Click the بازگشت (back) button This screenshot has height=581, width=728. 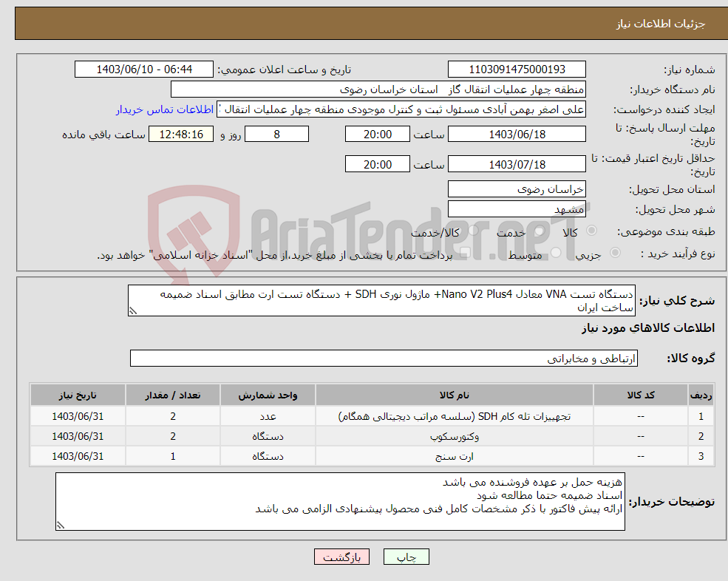point(341,557)
